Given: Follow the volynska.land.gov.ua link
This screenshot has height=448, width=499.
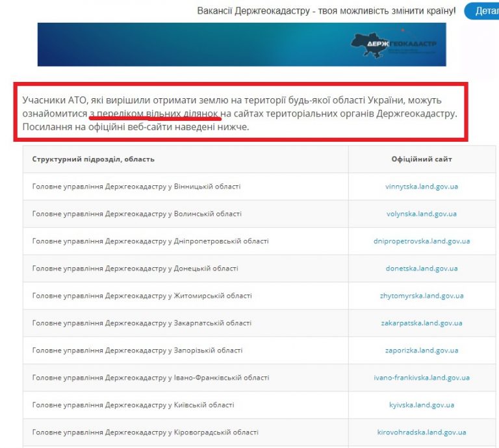Looking at the screenshot, I should 421,214.
